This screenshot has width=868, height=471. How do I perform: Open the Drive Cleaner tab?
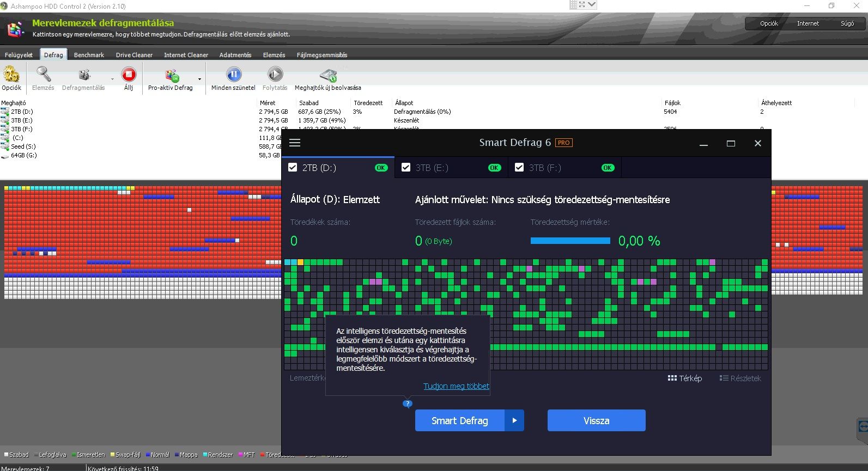tap(134, 54)
